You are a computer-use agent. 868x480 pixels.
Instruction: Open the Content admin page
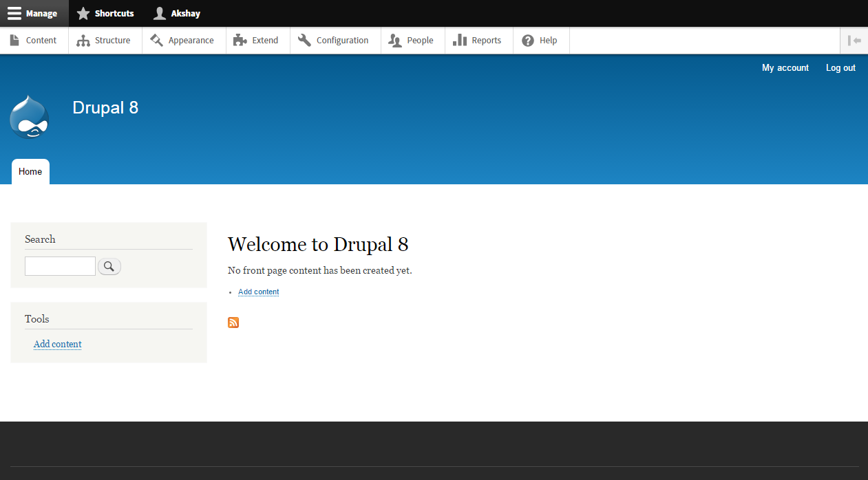34,41
